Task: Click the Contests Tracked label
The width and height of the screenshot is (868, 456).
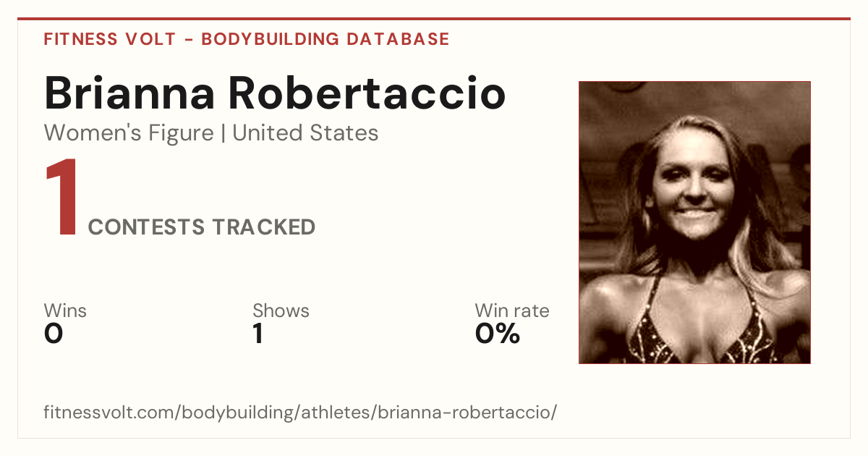Action: [x=202, y=227]
